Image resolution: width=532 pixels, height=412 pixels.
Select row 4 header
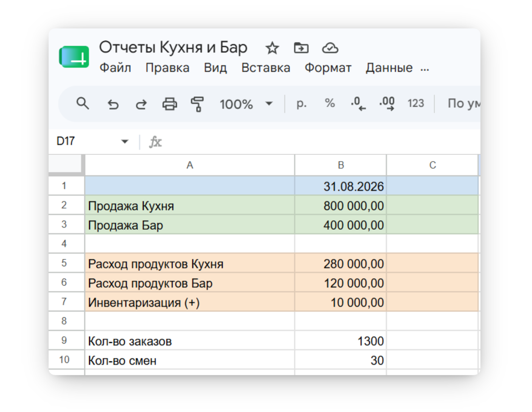tap(66, 243)
